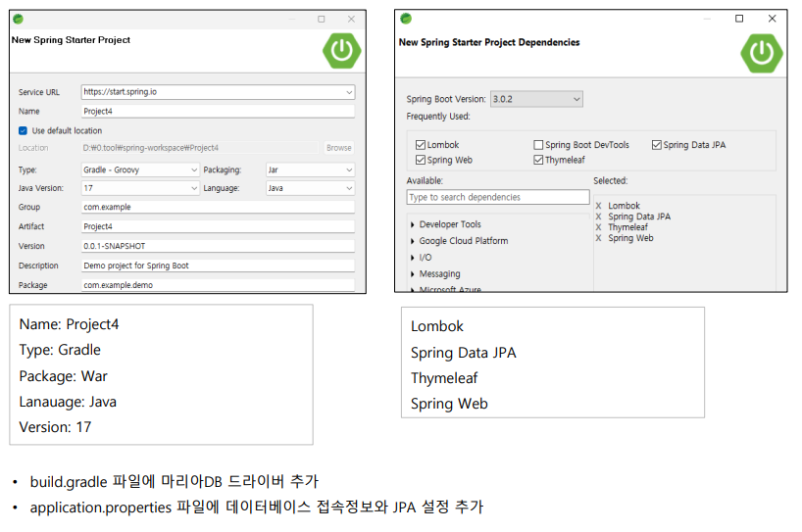802x532 pixels.
Task: Click 'Frequently Used:' label
Action: point(438,117)
